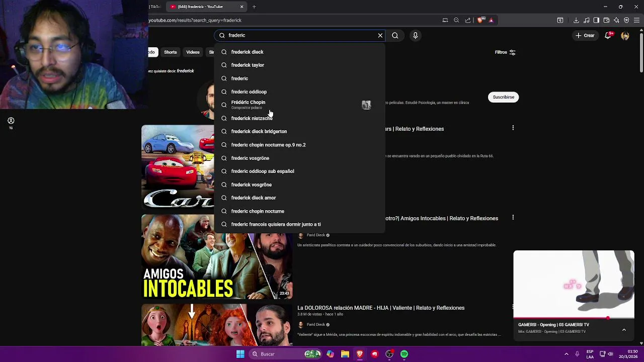Seek on the miniplayer red progress bar
Viewport: 644px width, 362px height.
[574, 318]
